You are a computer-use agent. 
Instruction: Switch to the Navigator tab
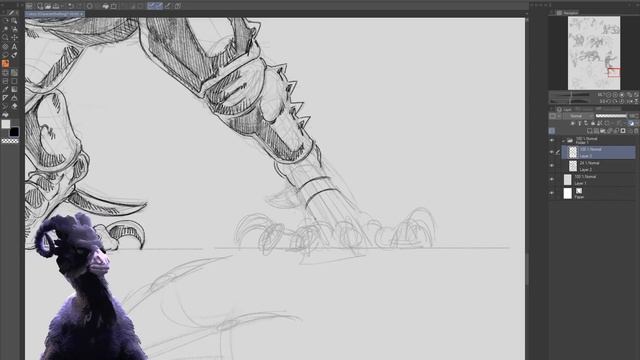[x=568, y=13]
